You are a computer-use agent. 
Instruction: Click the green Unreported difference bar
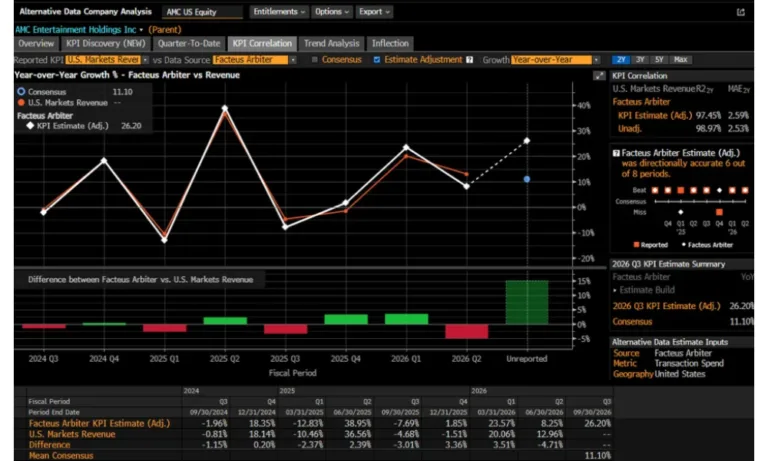tap(527, 302)
